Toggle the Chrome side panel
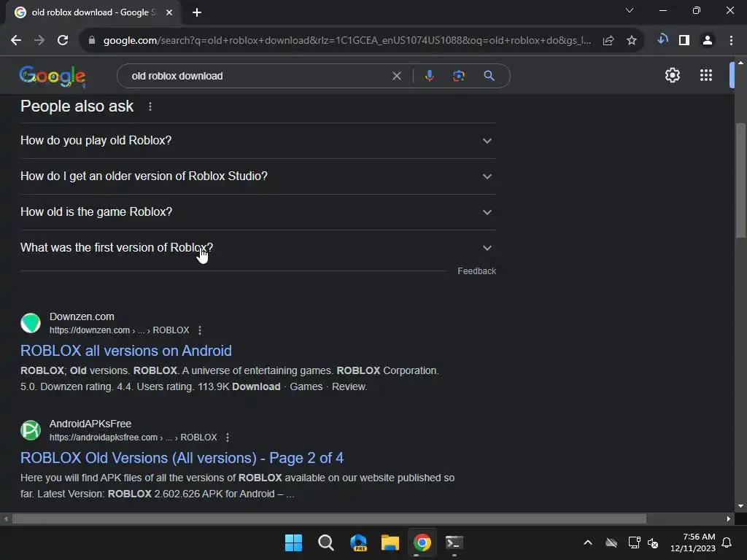The width and height of the screenshot is (747, 560). pyautogui.click(x=684, y=41)
